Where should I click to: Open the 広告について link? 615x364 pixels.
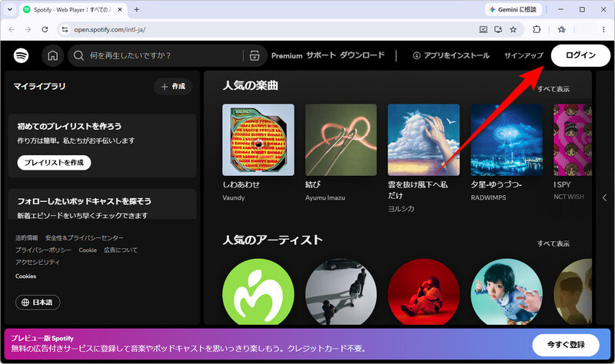point(121,250)
